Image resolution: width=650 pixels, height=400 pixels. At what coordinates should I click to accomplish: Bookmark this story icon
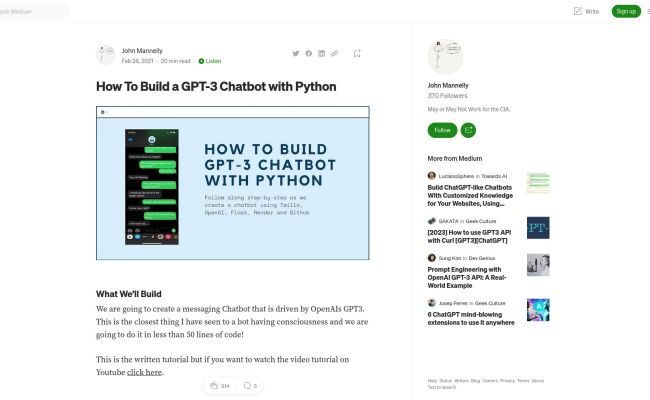pyautogui.click(x=357, y=53)
